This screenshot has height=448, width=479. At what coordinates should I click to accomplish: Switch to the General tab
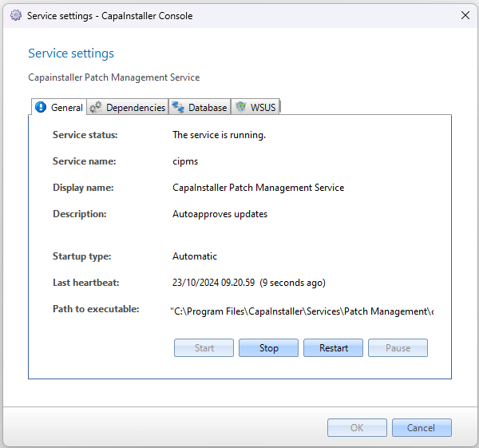tap(59, 107)
